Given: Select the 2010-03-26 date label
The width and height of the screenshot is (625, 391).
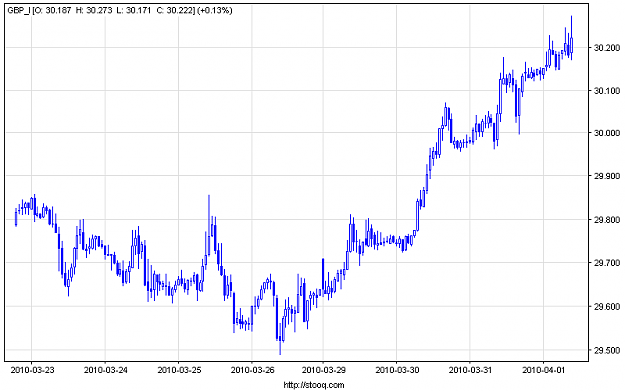Looking at the screenshot, I should [252, 370].
